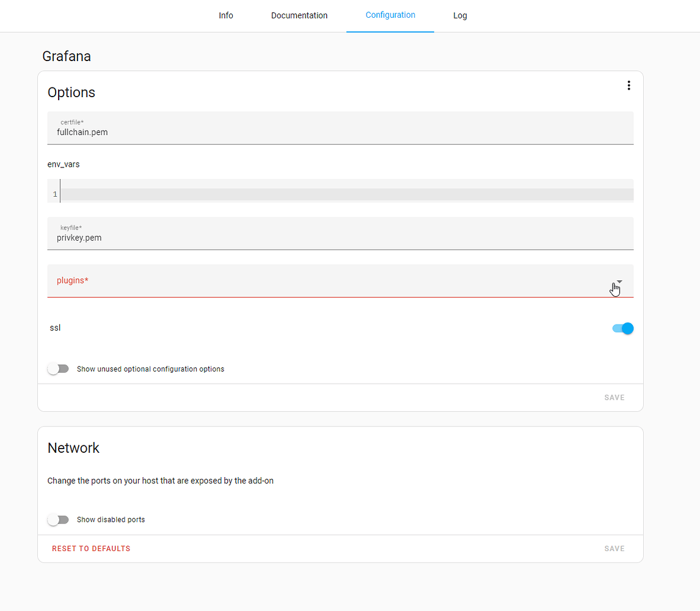The height and width of the screenshot is (611, 700).
Task: Select the Configuration tab
Action: [390, 15]
